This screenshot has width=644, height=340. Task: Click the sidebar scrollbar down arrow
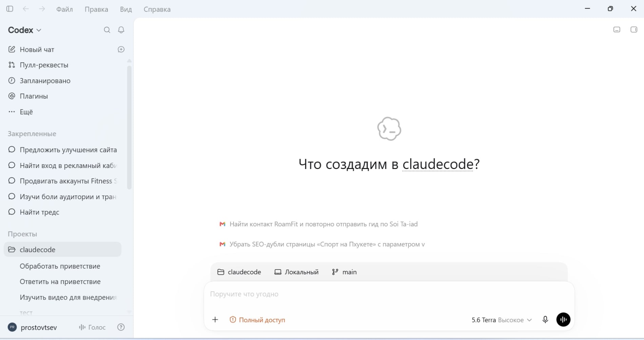(129, 312)
